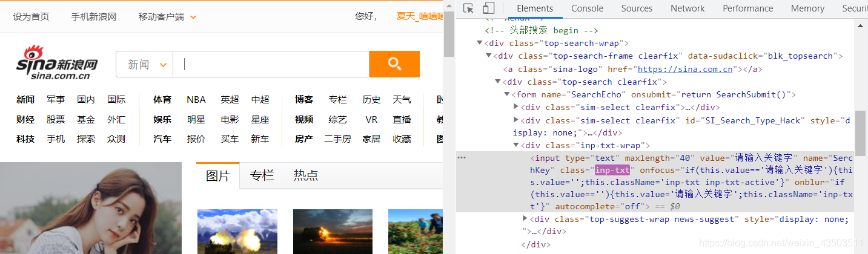Select the highlighted inp-txt class value
The image size is (868, 254).
click(612, 171)
